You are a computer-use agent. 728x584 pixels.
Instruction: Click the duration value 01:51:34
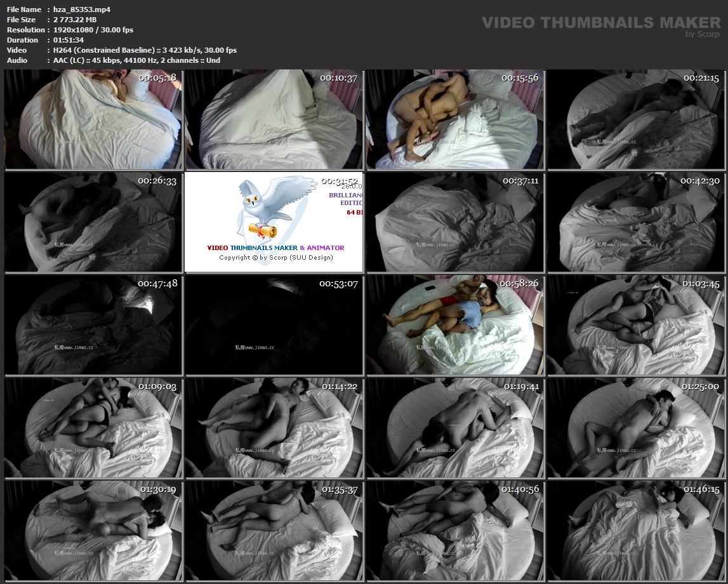click(69, 40)
